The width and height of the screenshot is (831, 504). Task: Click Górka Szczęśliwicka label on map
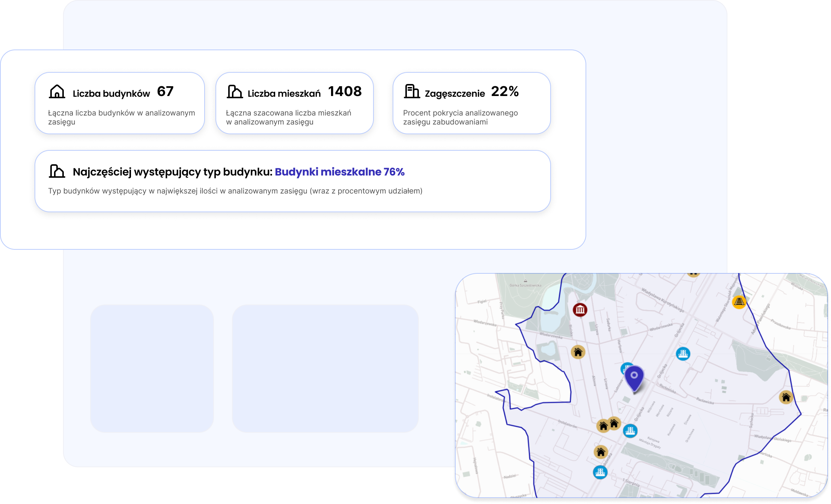[525, 285]
